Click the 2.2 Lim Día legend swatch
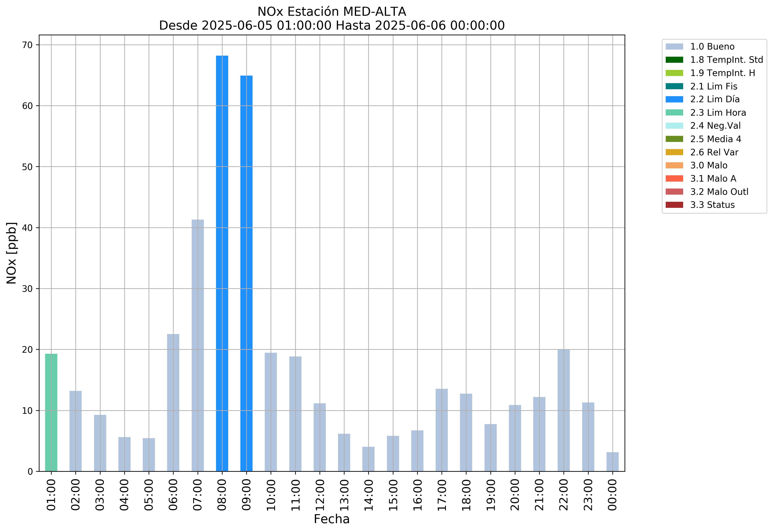The width and height of the screenshot is (773, 532). tap(674, 99)
